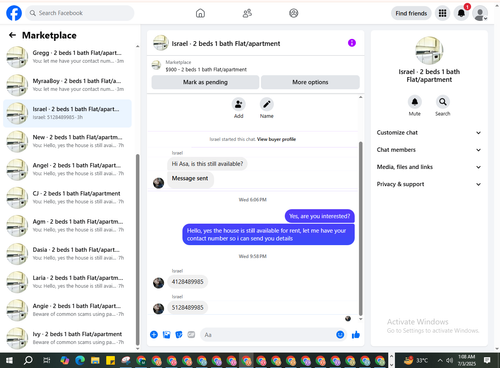Viewport: 500px width, 368px height.
Task: Click the 4128489985 message bubble
Action: point(187,282)
